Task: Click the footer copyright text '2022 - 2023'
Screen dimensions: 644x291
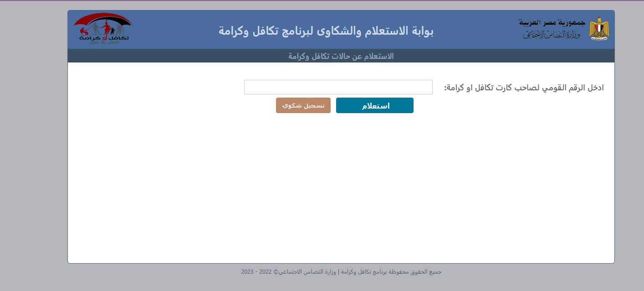Action: click(253, 272)
